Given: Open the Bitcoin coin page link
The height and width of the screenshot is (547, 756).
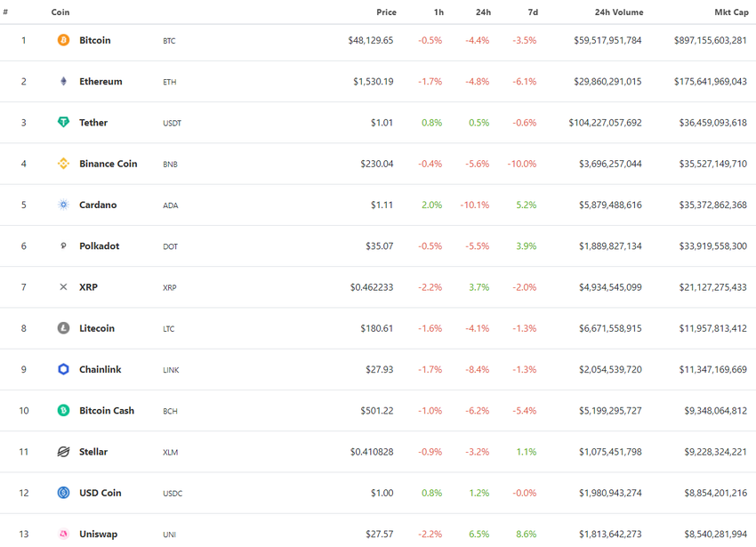Looking at the screenshot, I should (x=95, y=40).
